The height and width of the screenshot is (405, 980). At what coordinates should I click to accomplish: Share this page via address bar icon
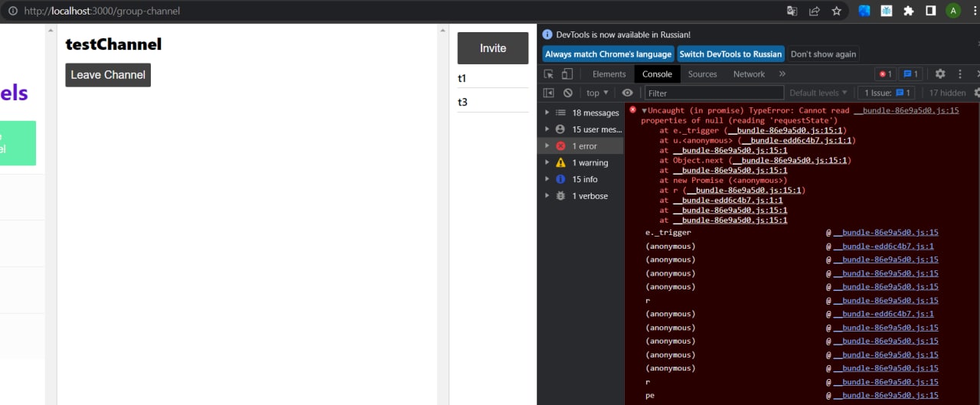(815, 11)
